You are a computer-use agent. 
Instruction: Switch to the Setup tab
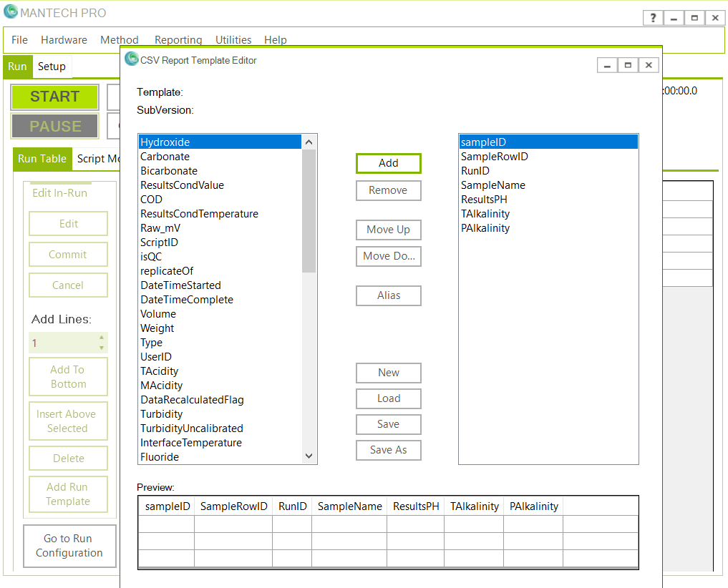52,67
